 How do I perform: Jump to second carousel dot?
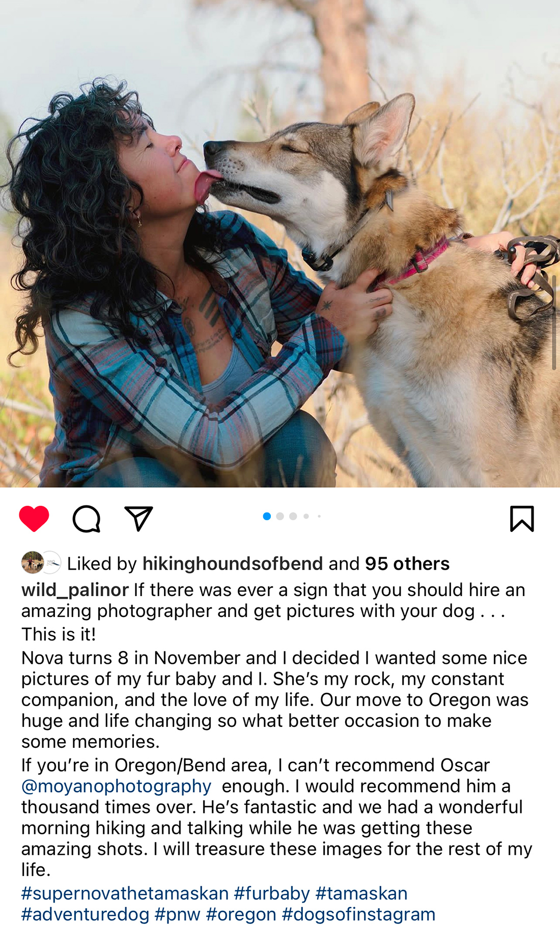[280, 516]
